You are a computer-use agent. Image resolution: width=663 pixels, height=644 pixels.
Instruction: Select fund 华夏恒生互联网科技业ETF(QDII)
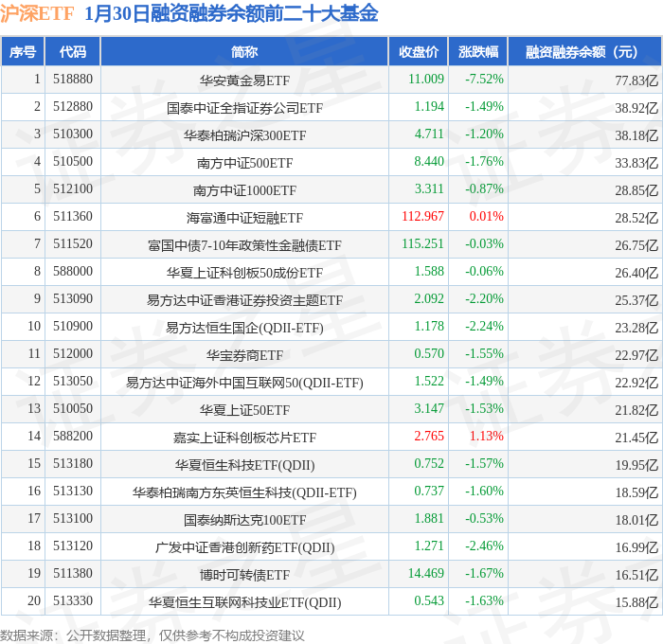pyautogui.click(x=244, y=602)
